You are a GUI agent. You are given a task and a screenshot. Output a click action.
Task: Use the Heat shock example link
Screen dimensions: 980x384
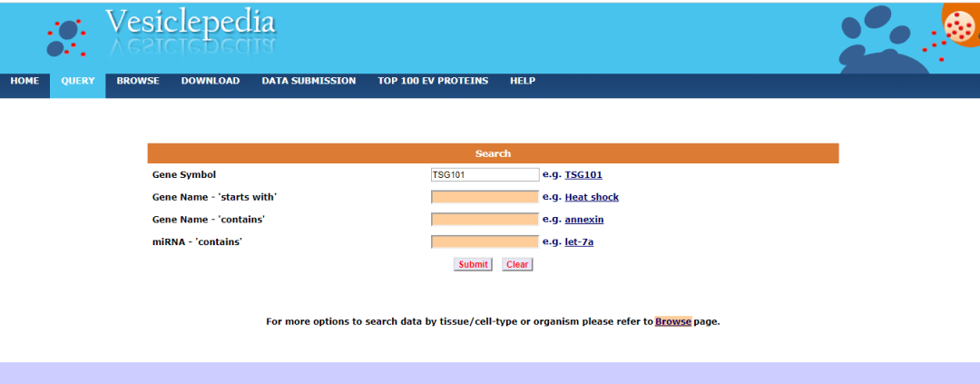point(592,198)
